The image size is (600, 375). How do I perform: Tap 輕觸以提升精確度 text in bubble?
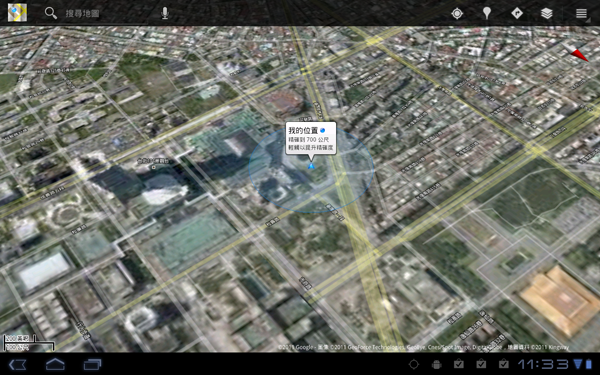311,148
